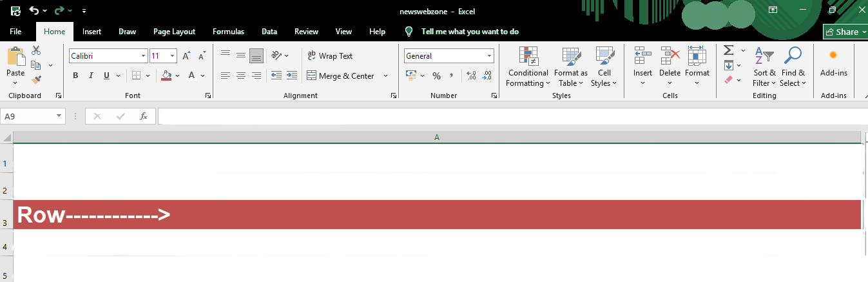Click the Cut scissors icon
Viewport: 868px width, 282px height.
click(36, 50)
